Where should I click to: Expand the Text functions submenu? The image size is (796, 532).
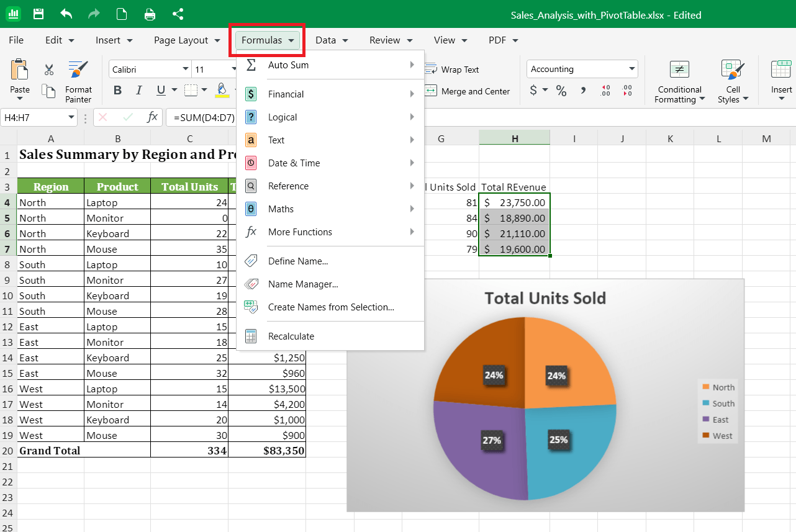(330, 140)
